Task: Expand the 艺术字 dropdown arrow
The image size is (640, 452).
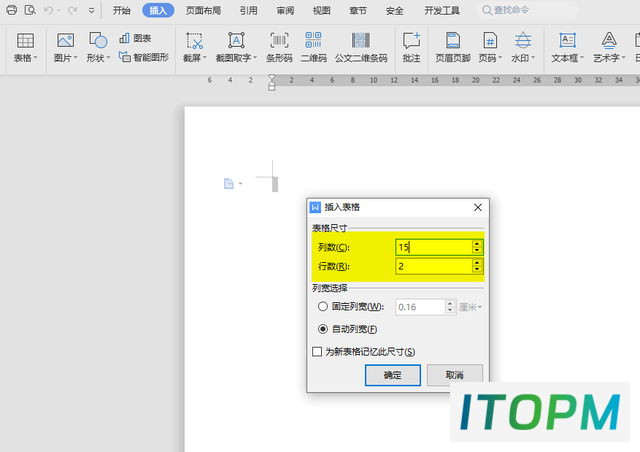Action: [x=623, y=58]
